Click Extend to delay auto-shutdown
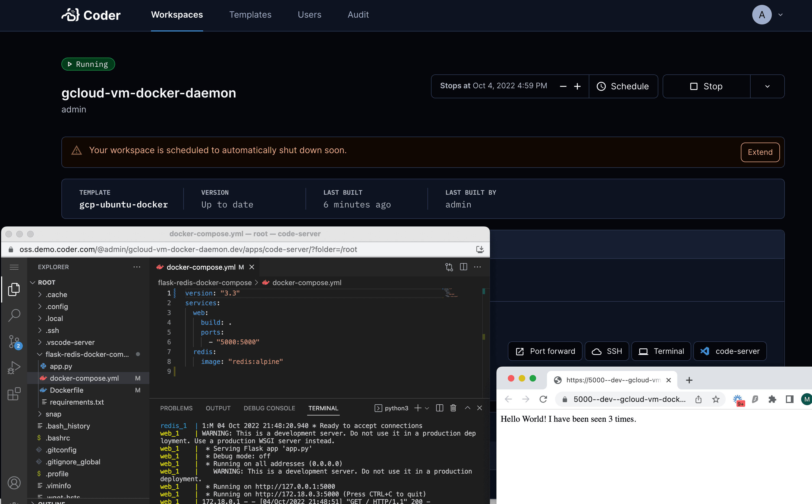The image size is (812, 504). [760, 152]
